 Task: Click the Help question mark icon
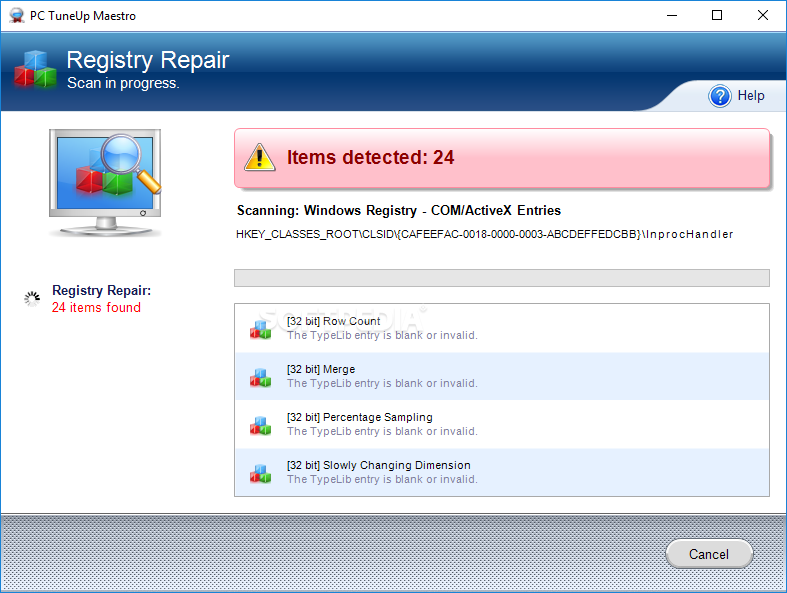point(720,96)
